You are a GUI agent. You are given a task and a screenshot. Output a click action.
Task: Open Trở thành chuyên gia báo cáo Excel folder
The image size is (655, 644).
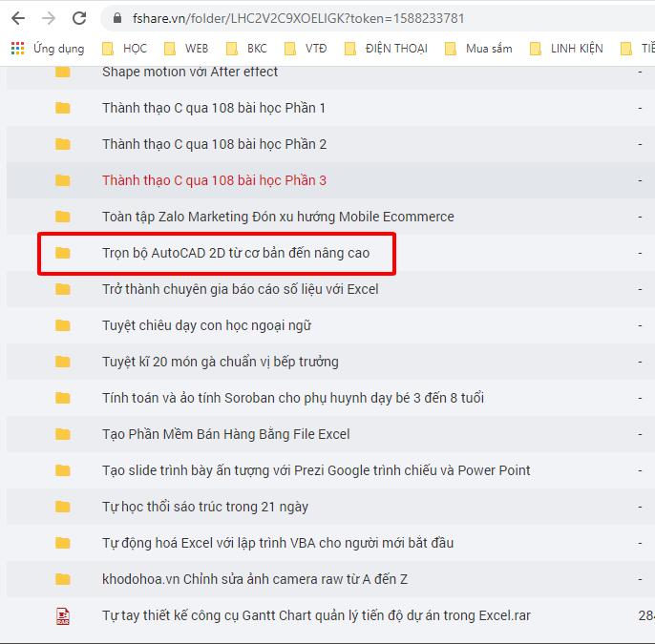[x=240, y=289]
